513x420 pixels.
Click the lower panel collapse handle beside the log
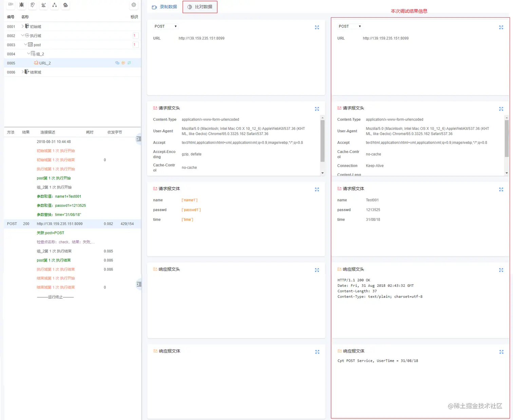click(x=139, y=284)
